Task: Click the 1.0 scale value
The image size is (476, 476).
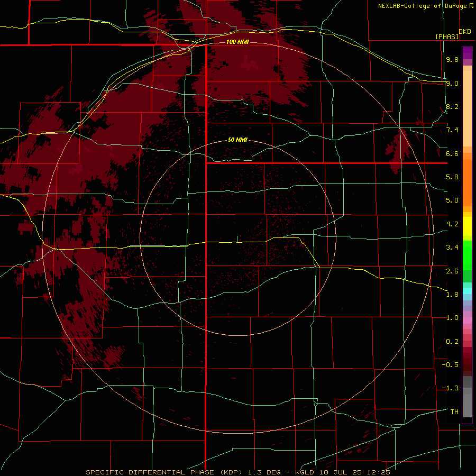Action: 452,318
